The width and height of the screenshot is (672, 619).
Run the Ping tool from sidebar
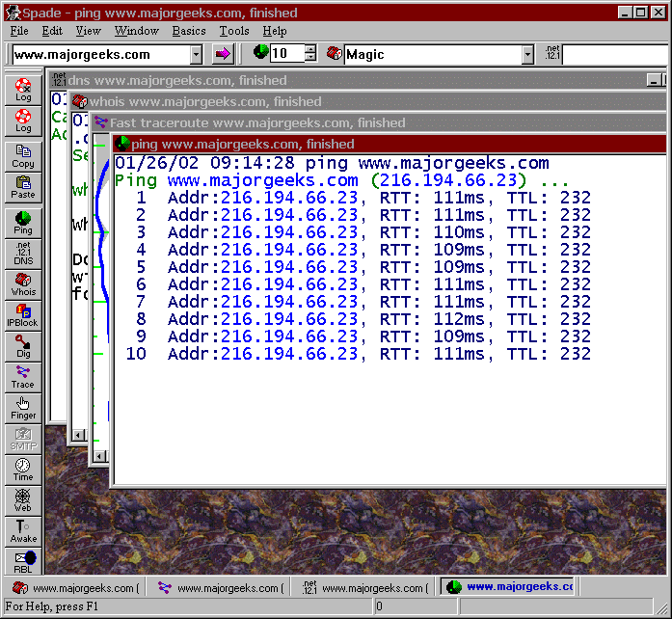coord(23,223)
